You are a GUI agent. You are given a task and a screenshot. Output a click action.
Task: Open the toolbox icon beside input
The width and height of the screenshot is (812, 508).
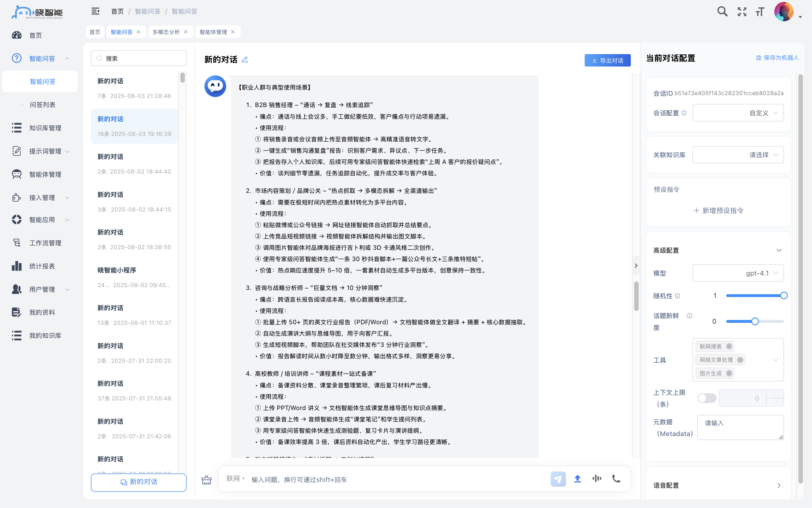(206, 480)
